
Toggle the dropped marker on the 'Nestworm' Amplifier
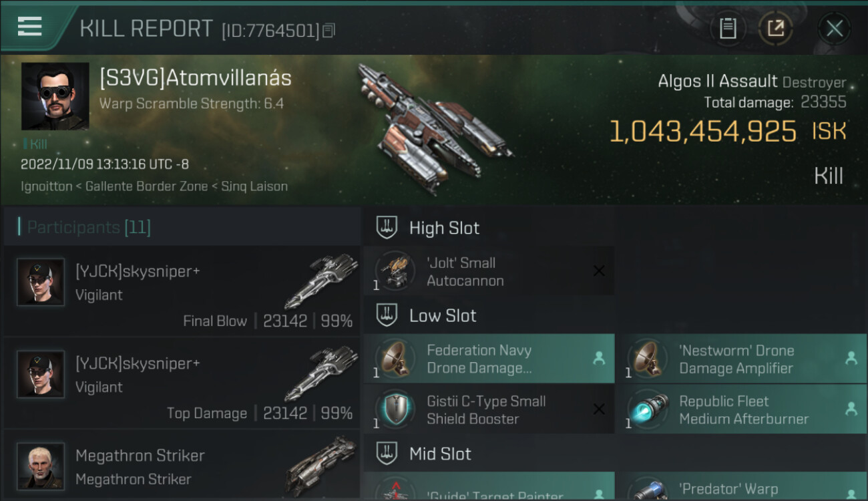coord(851,359)
